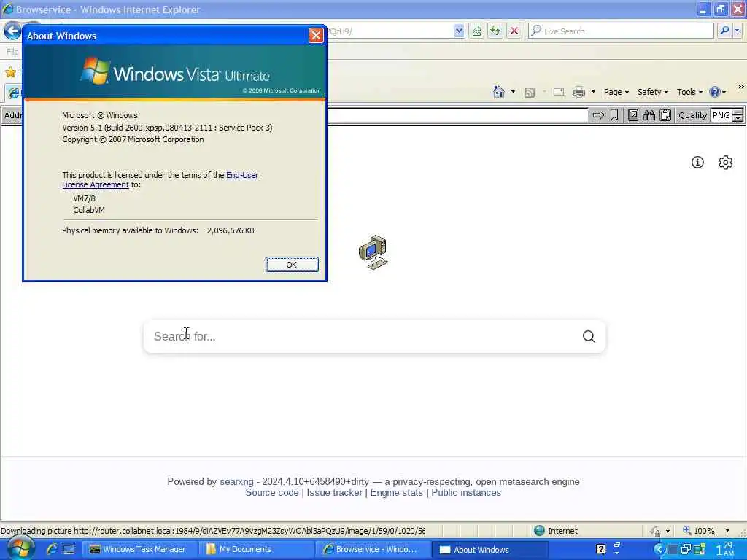Open the address bar history dropdown
The height and width of the screenshot is (560, 747).
(459, 31)
